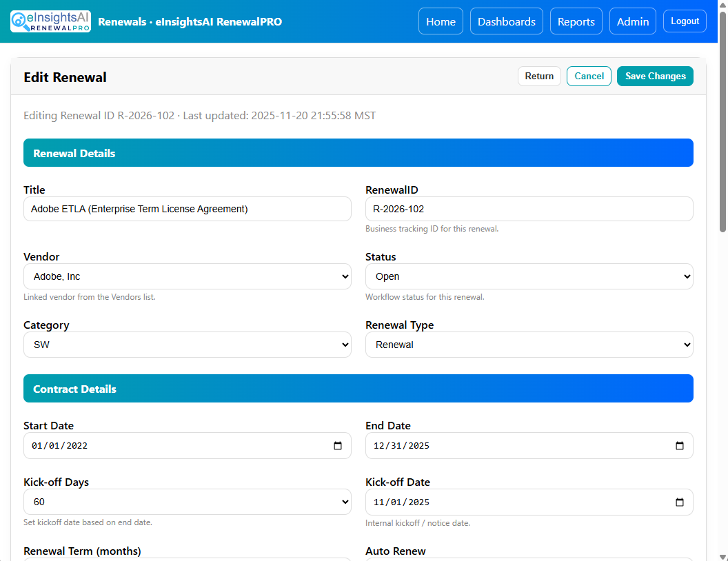Expand the Status dropdown
Image resolution: width=728 pixels, height=561 pixels.
(529, 276)
